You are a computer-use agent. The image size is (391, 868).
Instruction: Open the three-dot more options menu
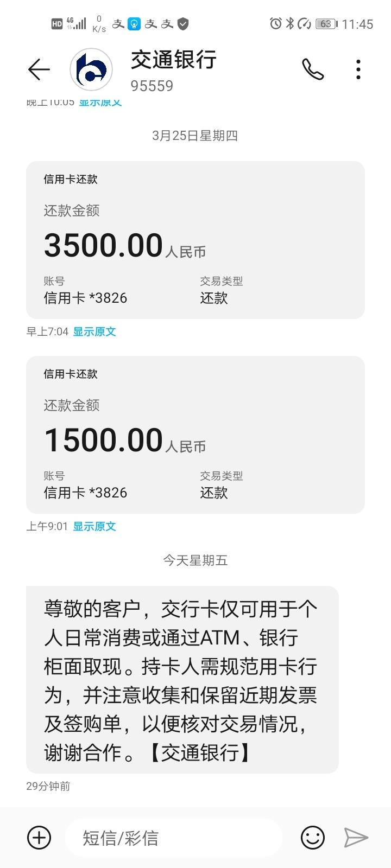pyautogui.click(x=358, y=69)
